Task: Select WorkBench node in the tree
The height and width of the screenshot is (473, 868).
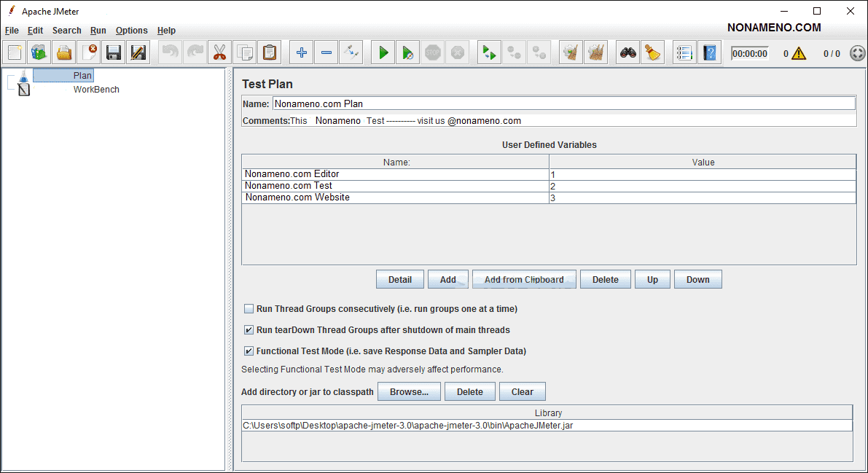Action: click(96, 90)
